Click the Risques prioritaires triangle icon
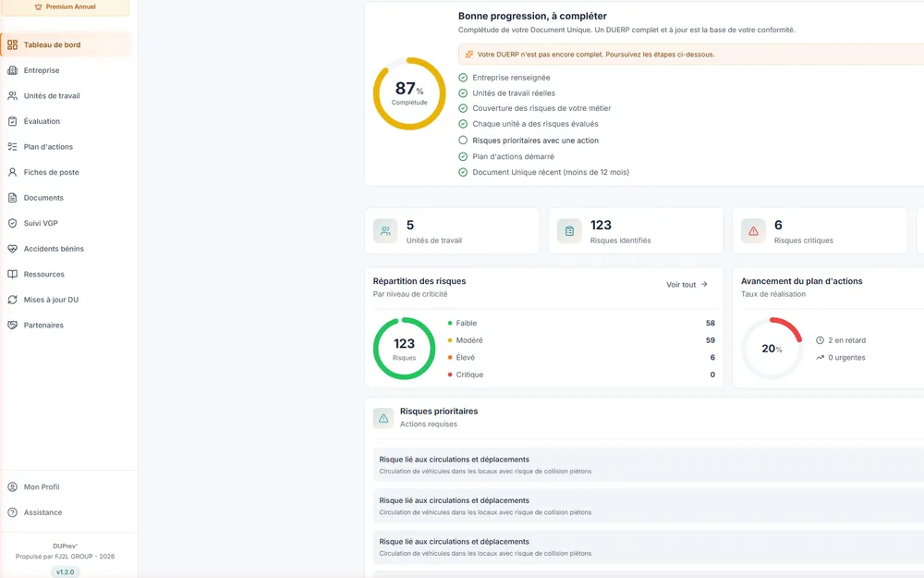The height and width of the screenshot is (578, 924). point(383,418)
